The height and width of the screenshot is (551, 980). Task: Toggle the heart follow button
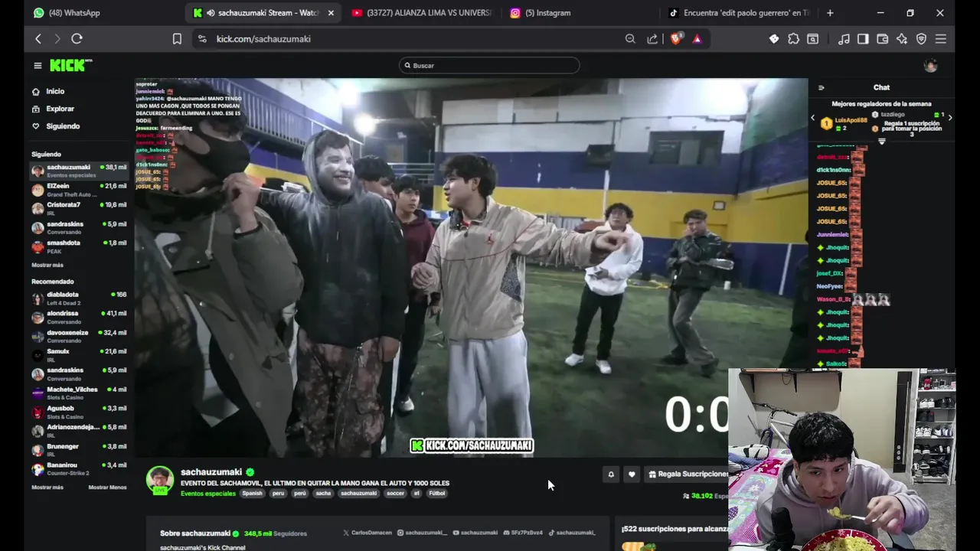pyautogui.click(x=632, y=474)
